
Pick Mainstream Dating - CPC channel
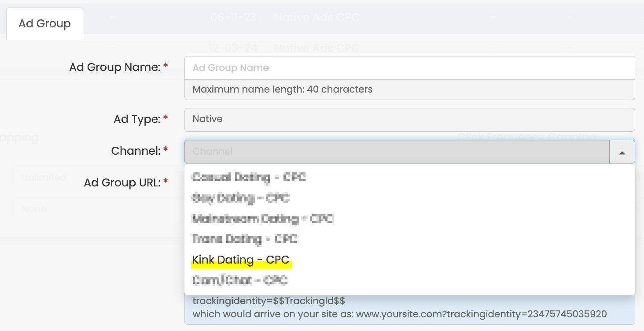(263, 219)
